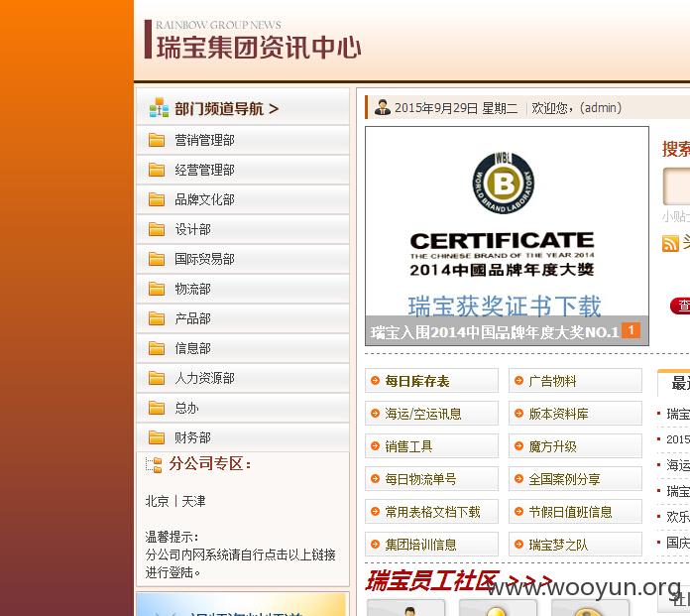The image size is (690, 616).
Task: Open the 每日库存表 shortcut
Action: [x=431, y=381]
